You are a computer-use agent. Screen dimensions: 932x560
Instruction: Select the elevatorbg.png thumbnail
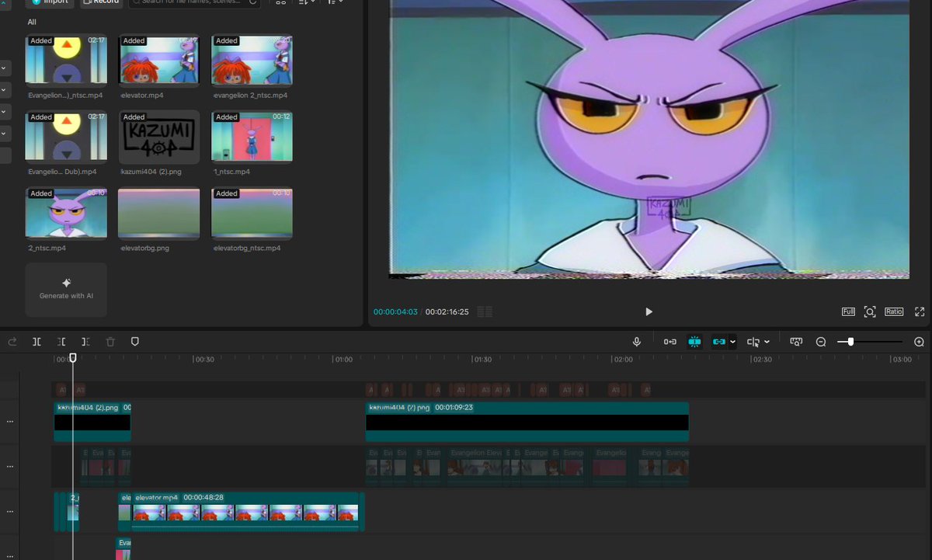[x=159, y=212]
